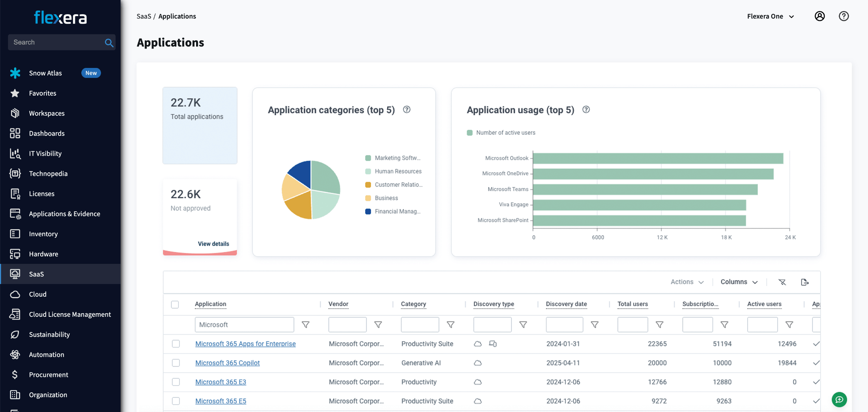Click Cloud License Management icon
Viewport: 868px width, 412px height.
[x=15, y=314]
